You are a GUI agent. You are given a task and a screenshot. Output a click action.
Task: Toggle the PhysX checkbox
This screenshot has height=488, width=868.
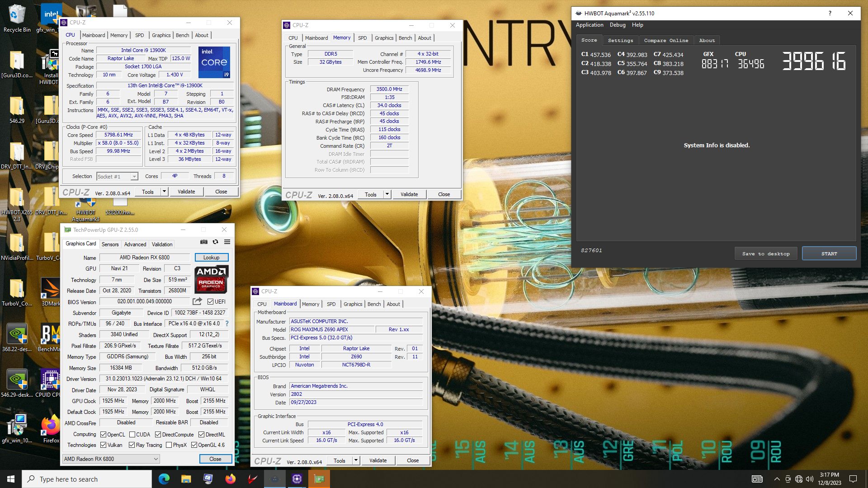[x=169, y=445]
